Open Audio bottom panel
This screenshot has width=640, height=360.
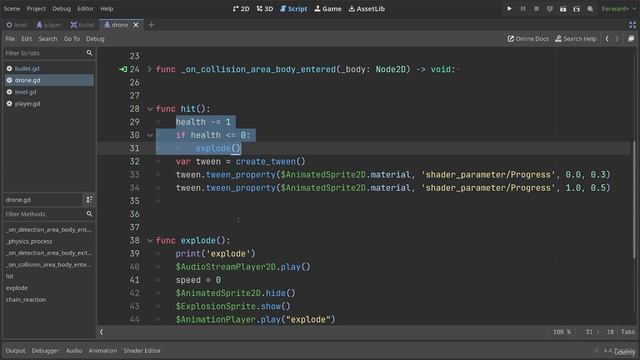(74, 351)
